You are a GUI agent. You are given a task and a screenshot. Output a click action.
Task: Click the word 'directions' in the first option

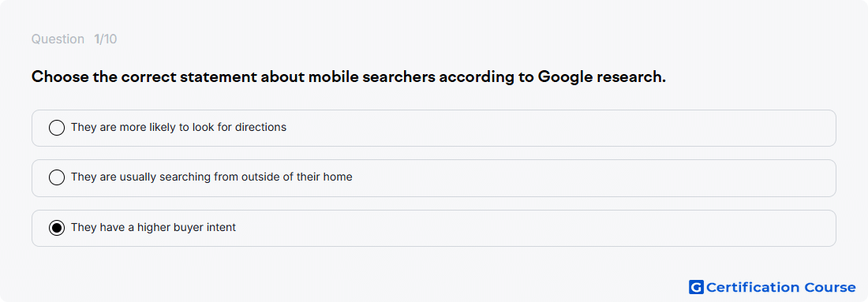260,127
